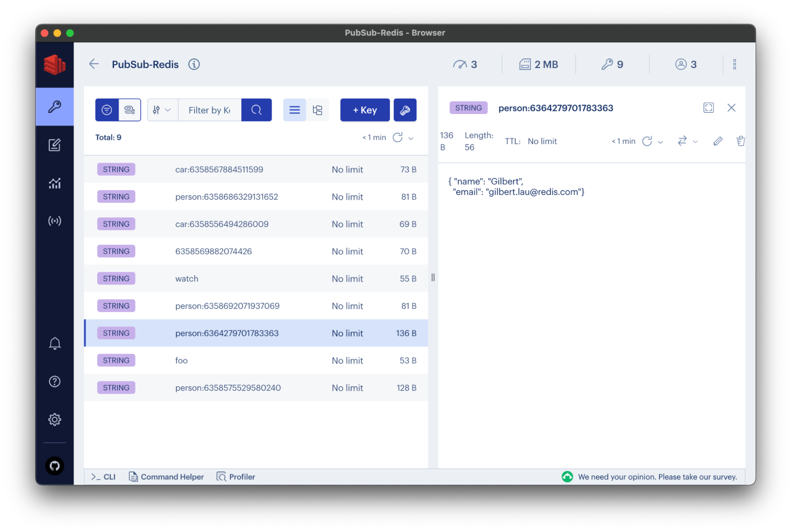The height and width of the screenshot is (532, 791).
Task: Toggle the Search by Values mode
Action: click(129, 110)
